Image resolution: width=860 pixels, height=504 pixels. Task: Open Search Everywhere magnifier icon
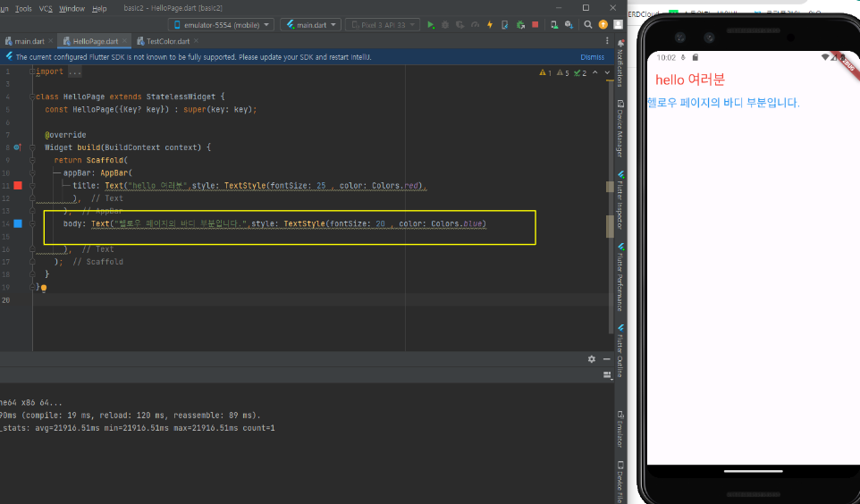588,25
